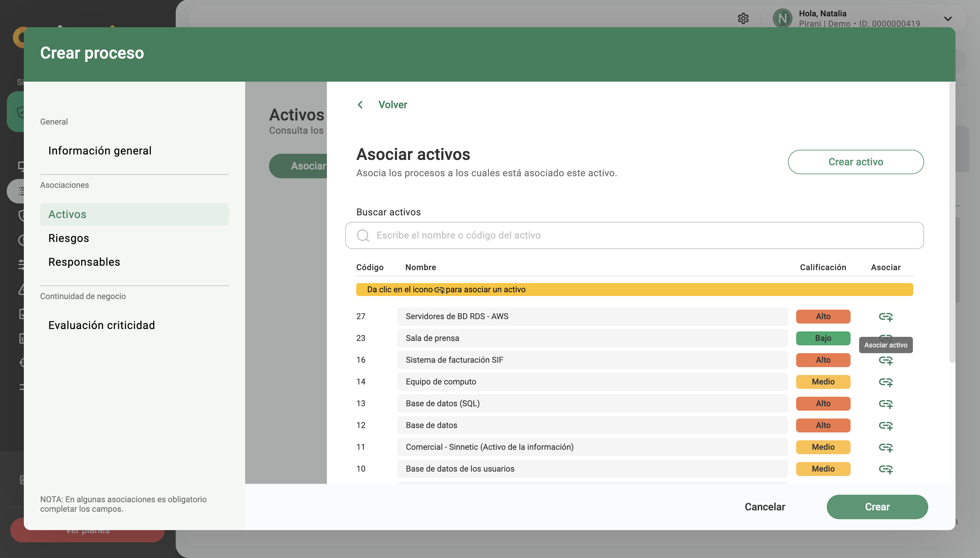Associate the Equipo de computo asset
The width and height of the screenshot is (980, 558).
coord(886,382)
